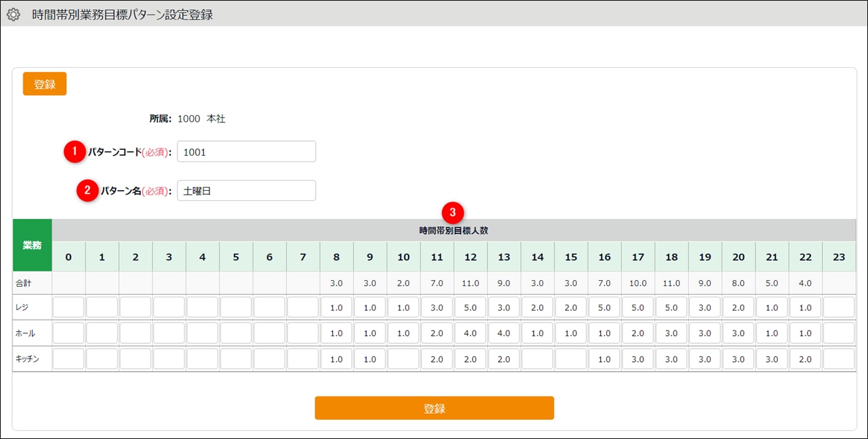Click the hour 23 column header

839,257
